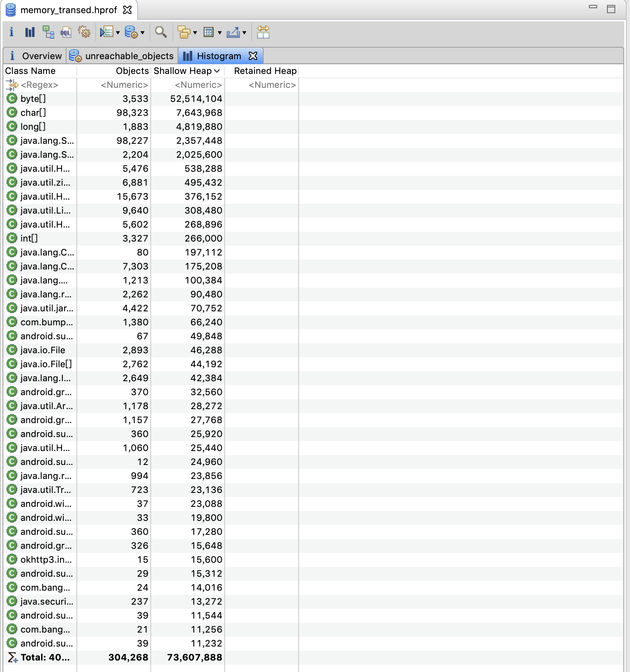
Task: Open the Thread Overview gear icon
Action: pos(84,32)
